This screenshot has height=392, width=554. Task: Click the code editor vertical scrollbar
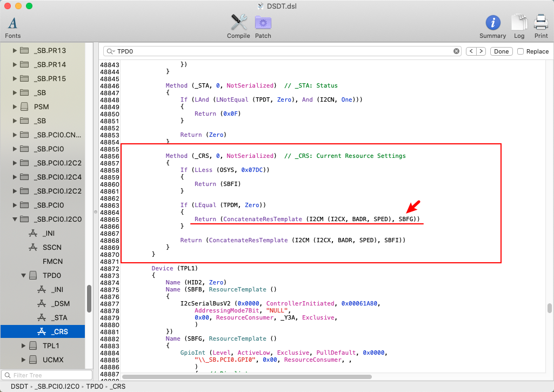click(550, 308)
